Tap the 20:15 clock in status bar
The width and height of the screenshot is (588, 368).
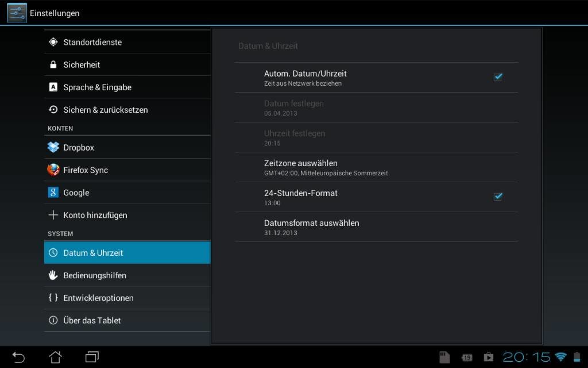527,357
